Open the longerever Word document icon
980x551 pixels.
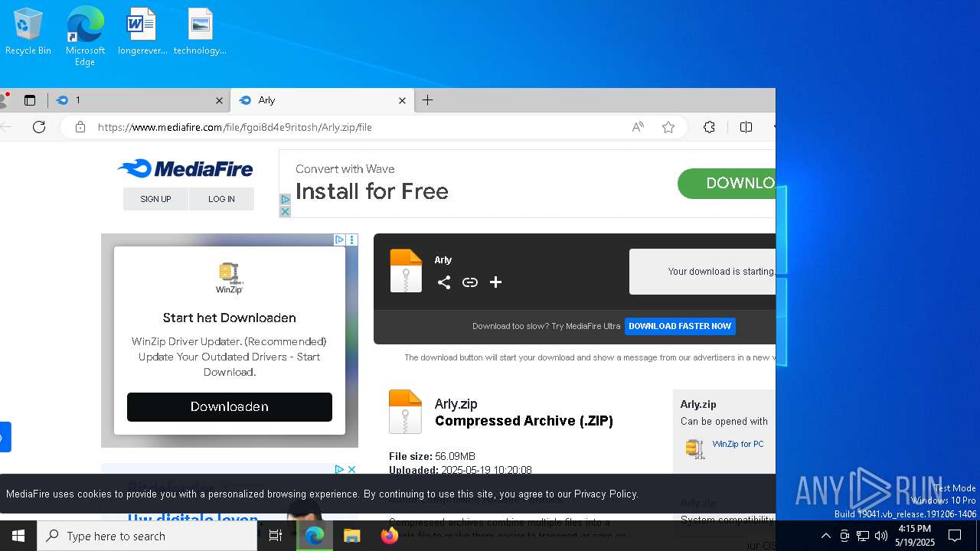click(142, 31)
